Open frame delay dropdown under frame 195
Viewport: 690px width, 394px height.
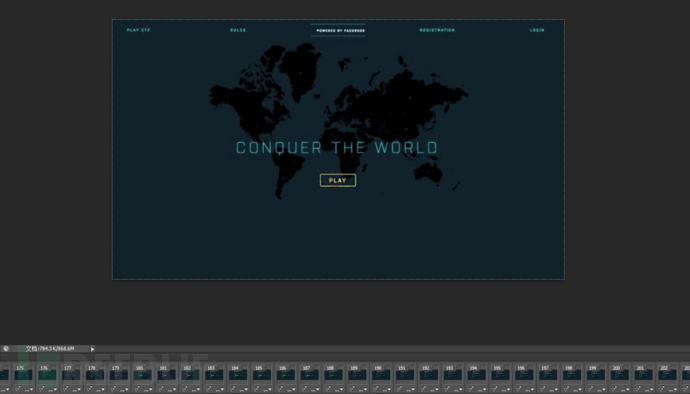[x=506, y=389]
